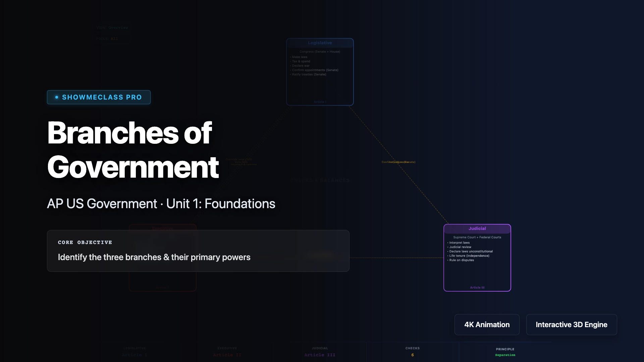Screen dimensions: 644x362
Task: Select the Core Objective card
Action: coord(198,251)
